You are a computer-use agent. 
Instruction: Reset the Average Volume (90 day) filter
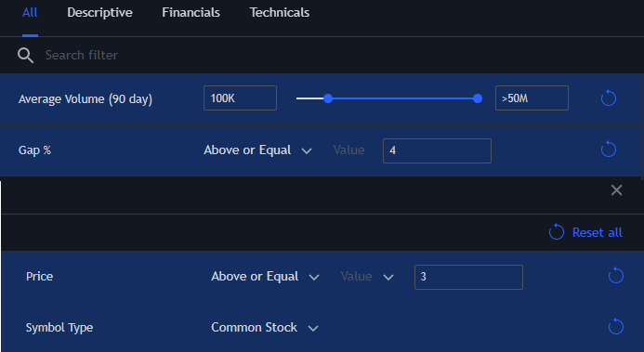click(609, 98)
